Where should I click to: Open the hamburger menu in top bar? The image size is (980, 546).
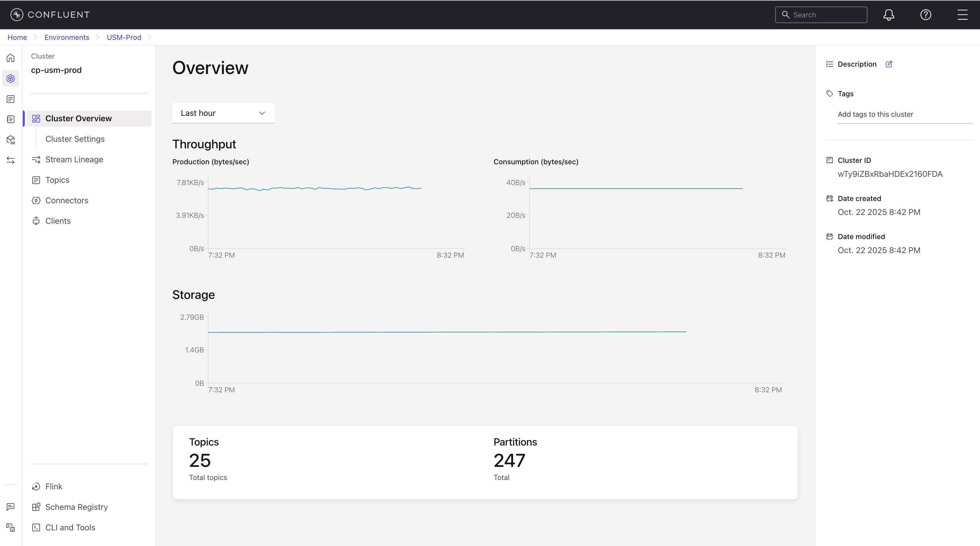[962, 15]
